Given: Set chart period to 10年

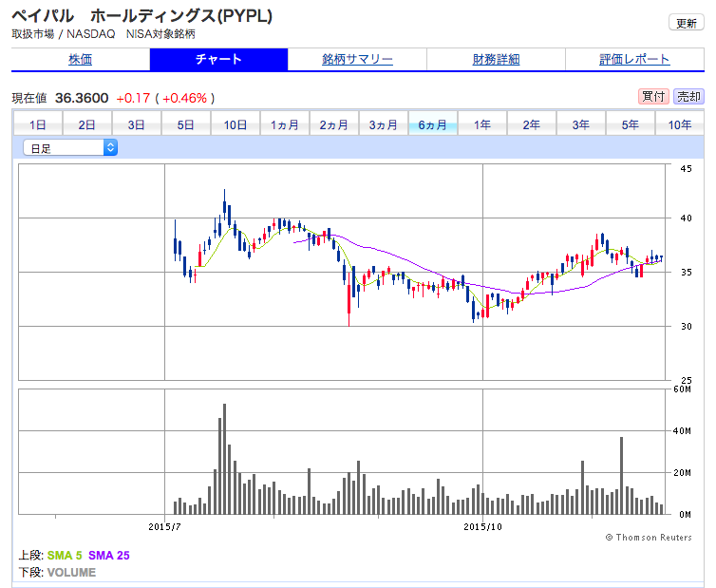Looking at the screenshot, I should [x=680, y=124].
